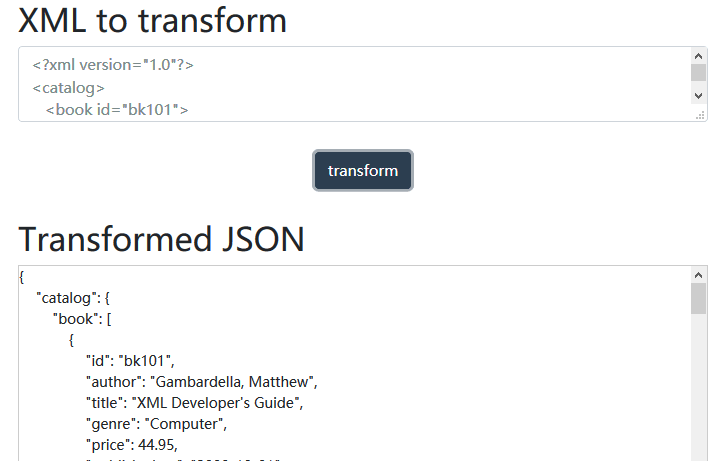The height and width of the screenshot is (461, 722).
Task: Click JSON output scrollbar up arrow
Action: (698, 275)
